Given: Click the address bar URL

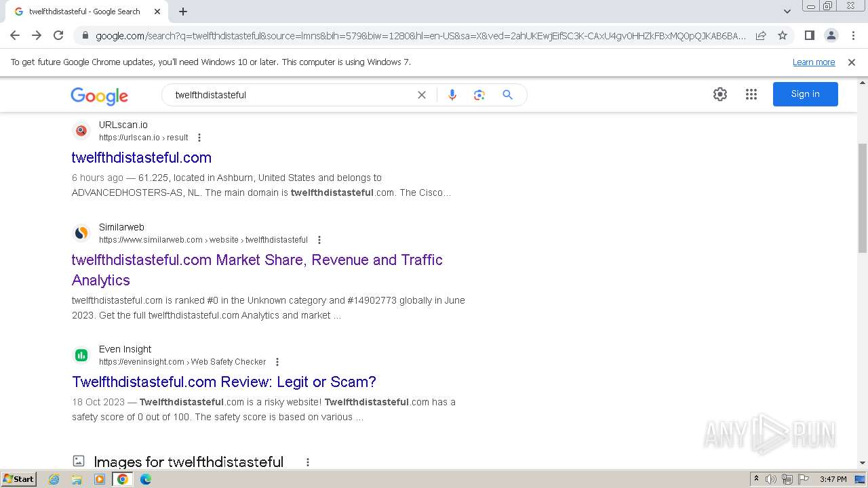Looking at the screenshot, I should point(420,36).
